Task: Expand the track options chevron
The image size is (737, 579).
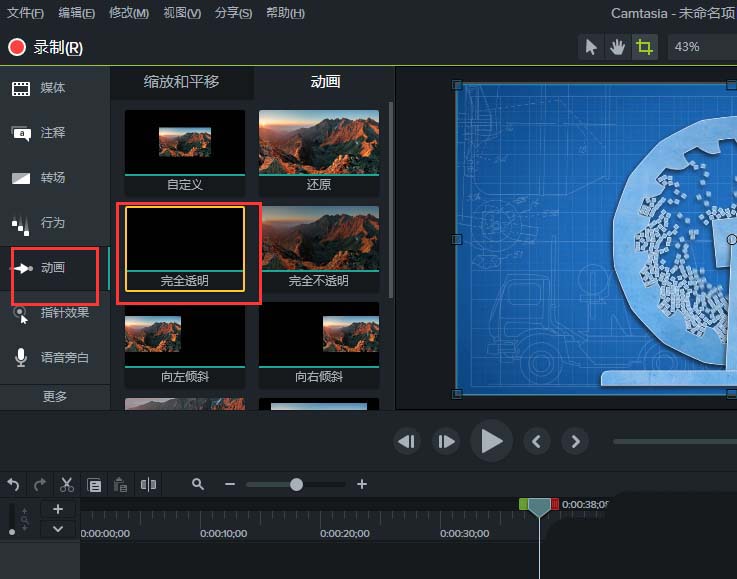Action: (x=58, y=529)
